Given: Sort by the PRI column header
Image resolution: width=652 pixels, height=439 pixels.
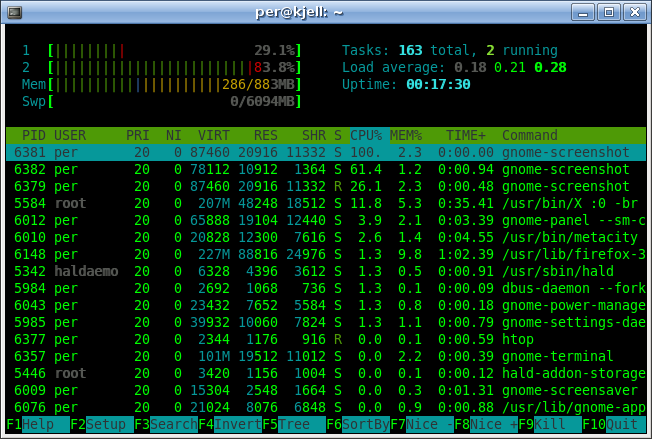Looking at the screenshot, I should 138,136.
